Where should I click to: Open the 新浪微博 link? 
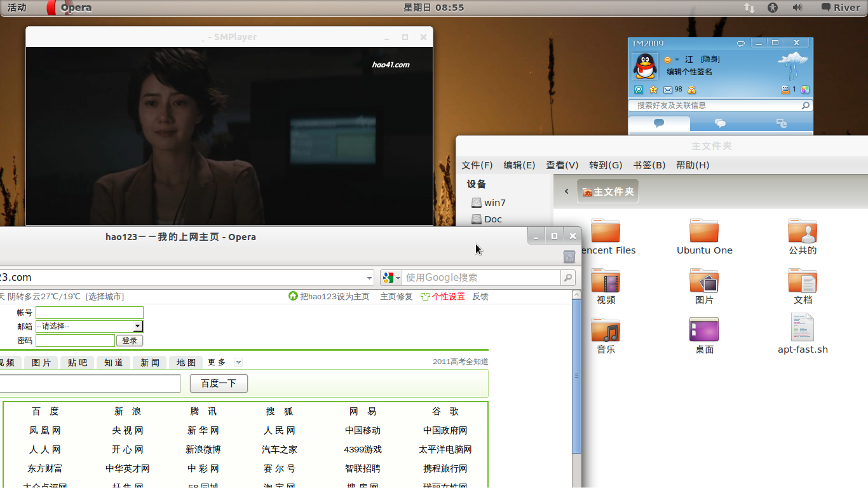click(x=203, y=449)
